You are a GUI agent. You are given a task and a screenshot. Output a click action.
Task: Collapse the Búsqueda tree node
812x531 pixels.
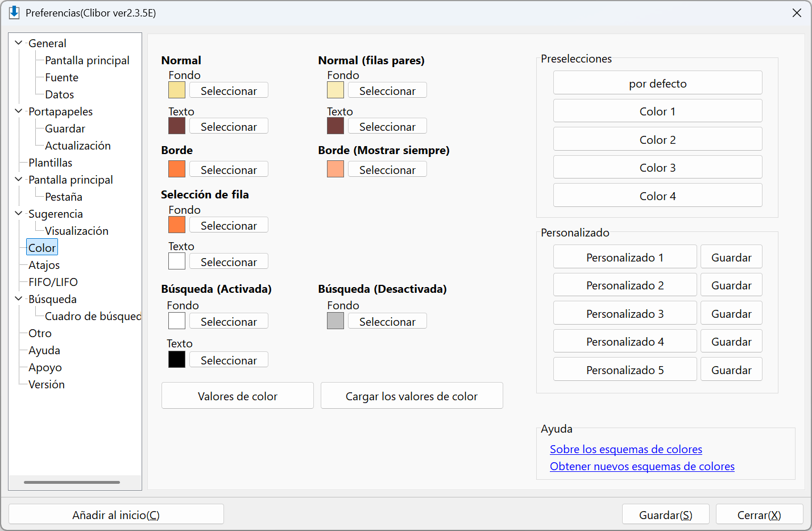[x=18, y=298]
